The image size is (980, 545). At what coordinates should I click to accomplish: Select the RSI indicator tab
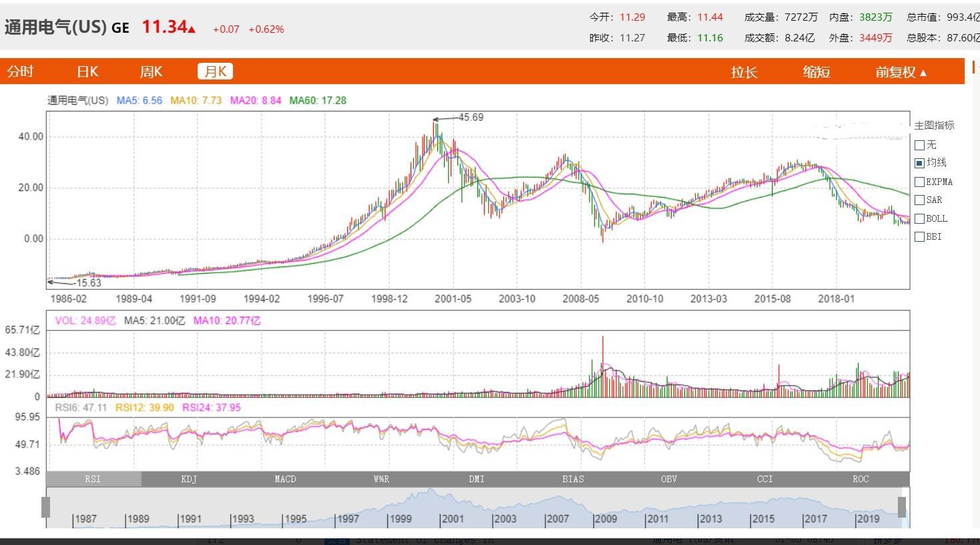[x=93, y=479]
